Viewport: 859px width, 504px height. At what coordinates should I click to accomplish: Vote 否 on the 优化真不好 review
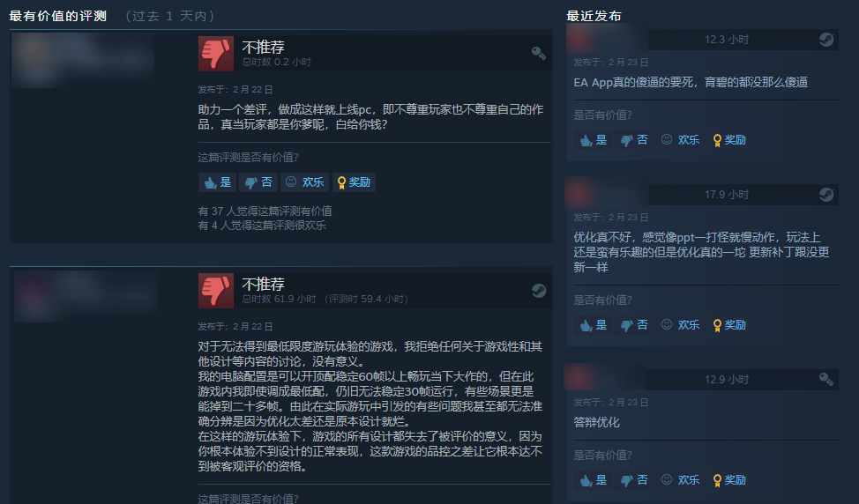634,325
